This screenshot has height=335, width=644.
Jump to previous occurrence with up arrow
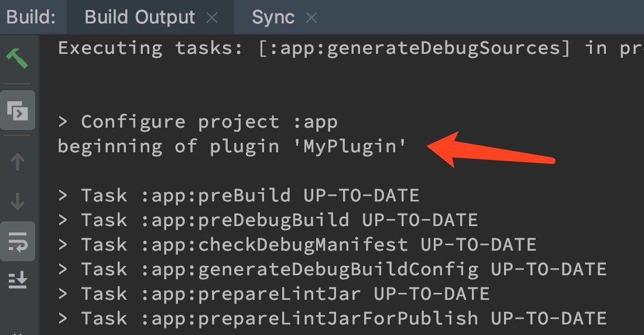coord(17,162)
